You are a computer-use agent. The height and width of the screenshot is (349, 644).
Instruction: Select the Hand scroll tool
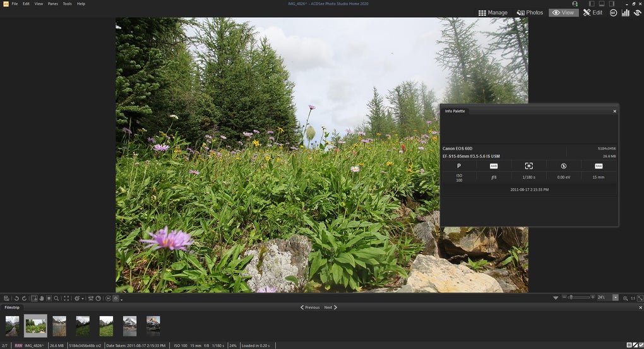pyautogui.click(x=41, y=298)
